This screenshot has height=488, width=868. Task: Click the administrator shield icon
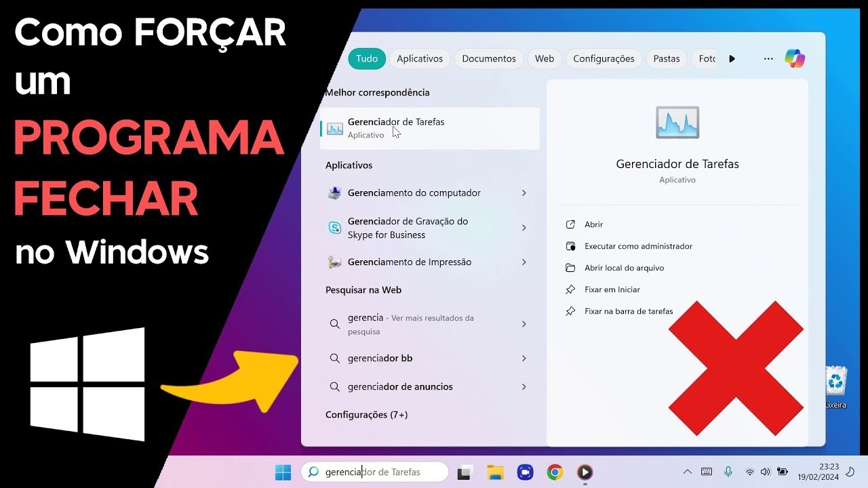570,246
